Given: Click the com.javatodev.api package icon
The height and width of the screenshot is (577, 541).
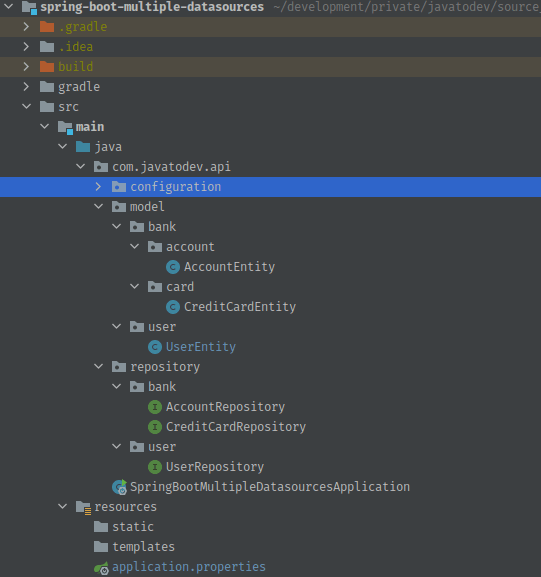Looking at the screenshot, I should (x=101, y=167).
